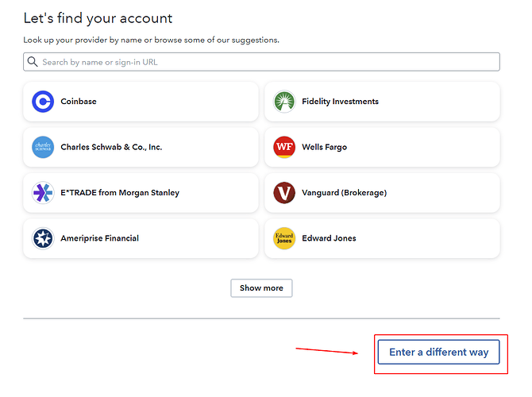Screen dimensions: 532x397
Task: Click Enter a different way button
Action: pos(438,352)
